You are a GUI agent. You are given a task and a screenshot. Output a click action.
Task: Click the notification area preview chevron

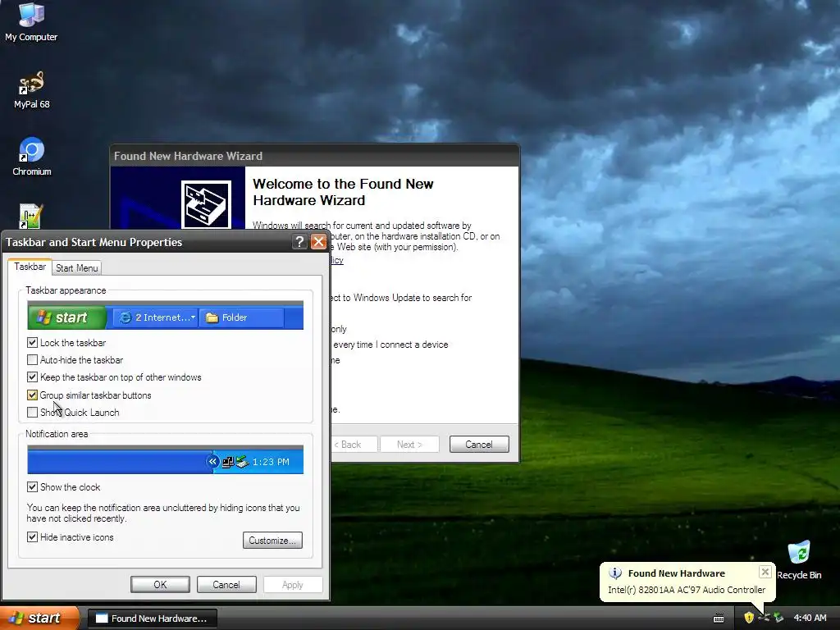(212, 461)
